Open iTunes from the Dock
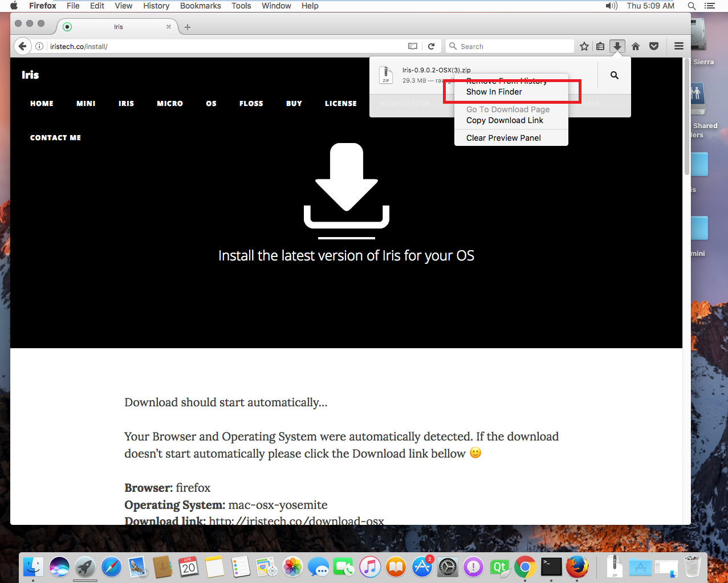Viewport: 728px width, 583px height. (370, 567)
